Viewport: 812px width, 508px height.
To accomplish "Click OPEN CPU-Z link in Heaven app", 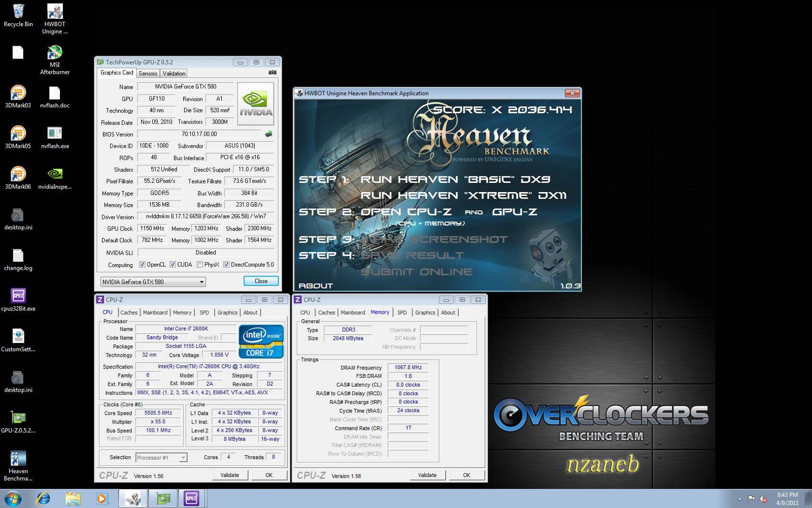I will pos(406,212).
